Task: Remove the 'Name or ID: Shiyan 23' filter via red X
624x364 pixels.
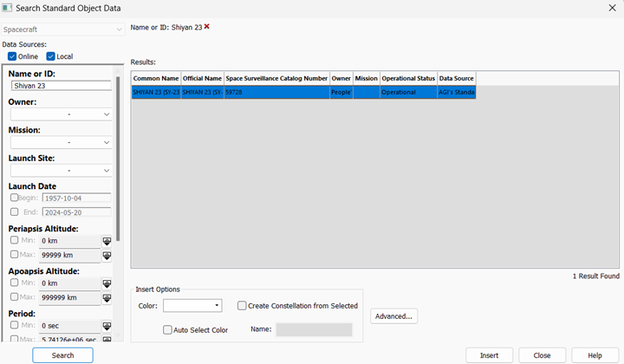Action: pos(206,27)
